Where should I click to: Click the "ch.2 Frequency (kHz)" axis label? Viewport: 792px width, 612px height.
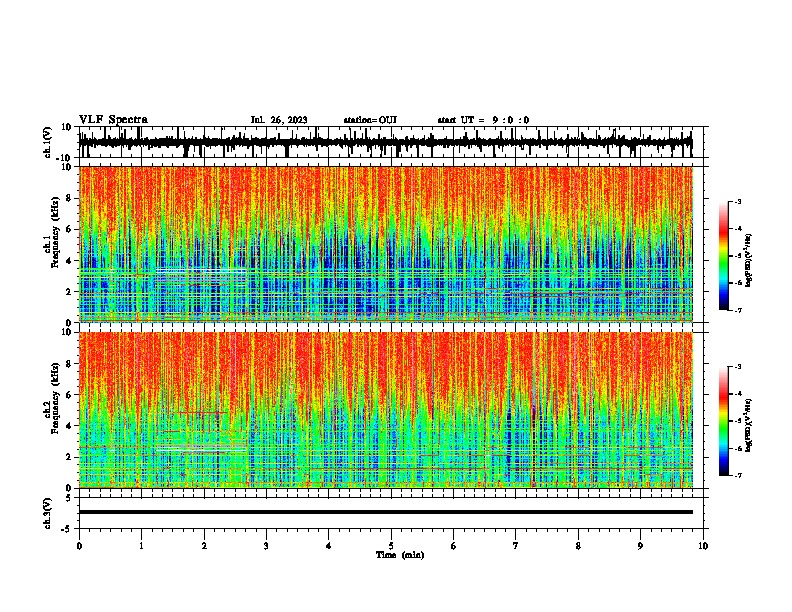51,399
